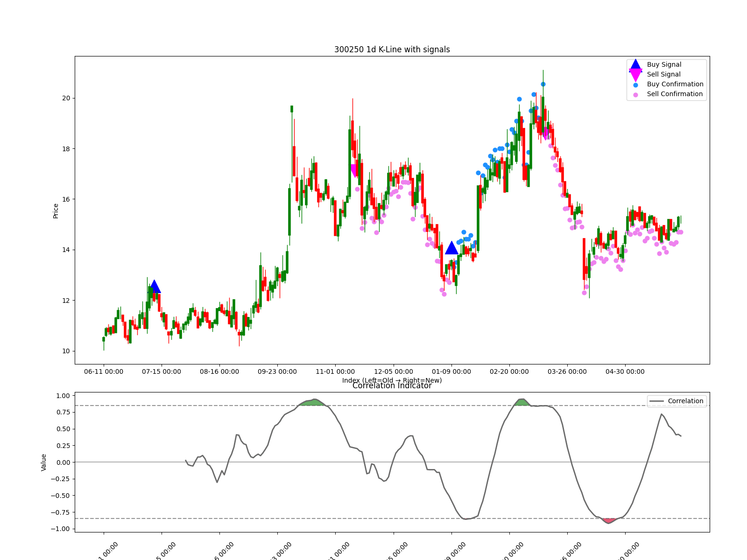
Task: Click the 'Sell Signal' legend label
Action: click(663, 75)
